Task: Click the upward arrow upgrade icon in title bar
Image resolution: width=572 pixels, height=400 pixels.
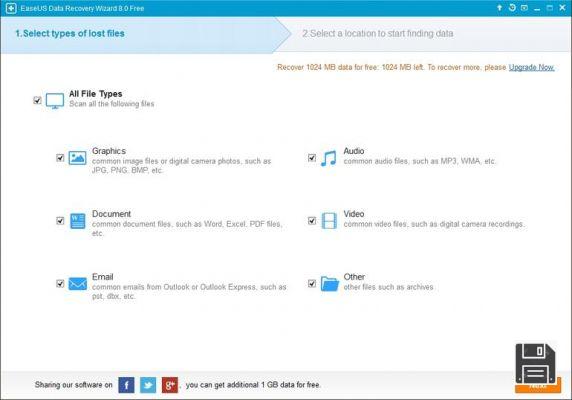Action: pos(499,8)
